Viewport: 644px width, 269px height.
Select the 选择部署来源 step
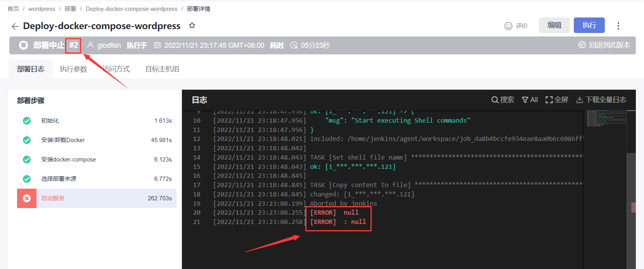97,179
